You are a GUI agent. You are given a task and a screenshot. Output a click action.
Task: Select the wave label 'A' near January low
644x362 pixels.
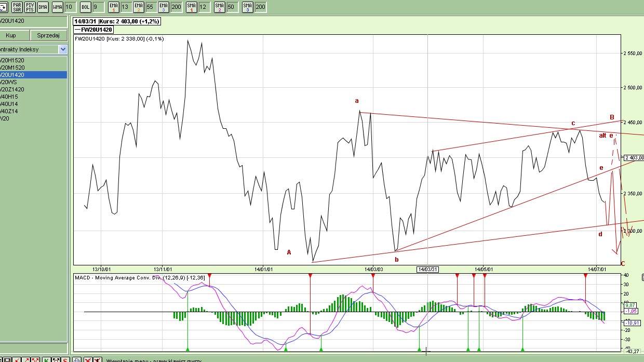click(x=289, y=252)
